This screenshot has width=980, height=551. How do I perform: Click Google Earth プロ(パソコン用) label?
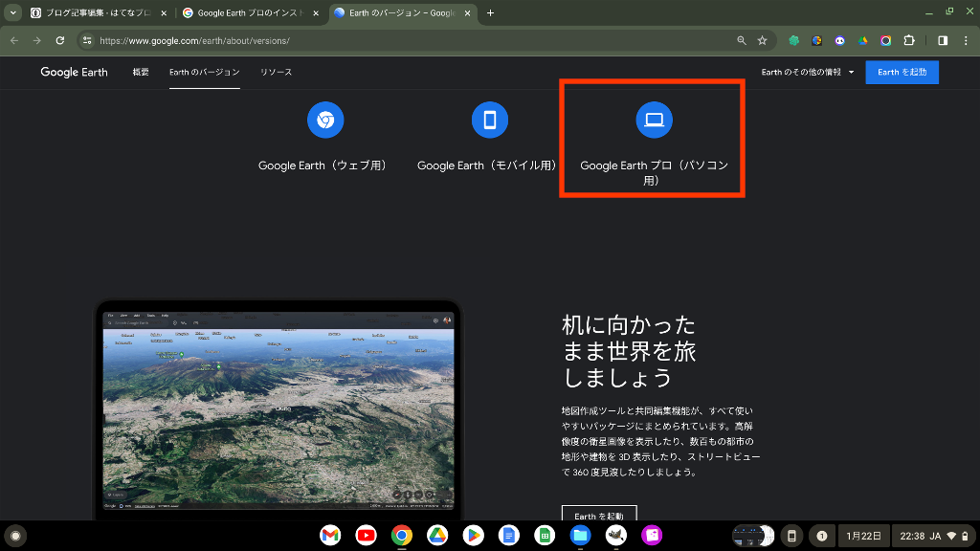[x=654, y=173]
